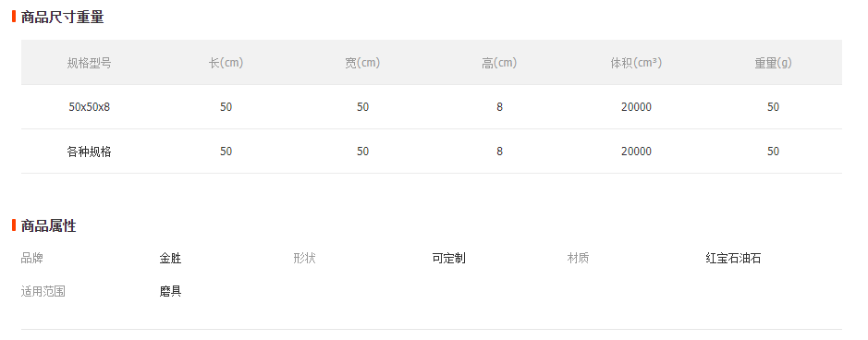This screenshot has height=340, width=868.
Task: Select the 宽(cm) column header
Action: pos(362,63)
